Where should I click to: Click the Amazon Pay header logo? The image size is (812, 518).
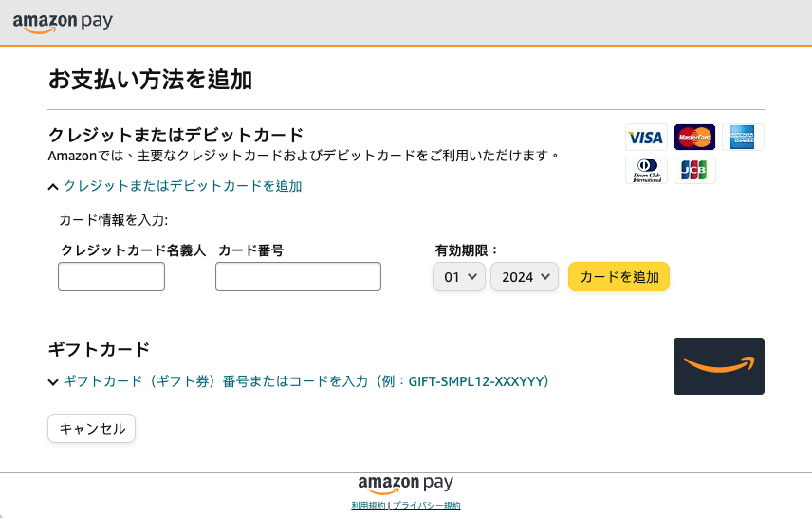click(63, 22)
